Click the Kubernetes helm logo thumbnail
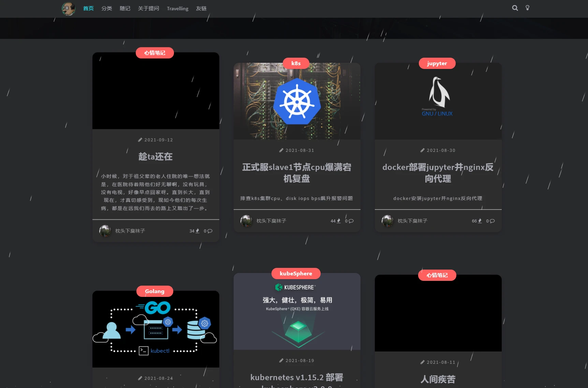 click(x=297, y=101)
